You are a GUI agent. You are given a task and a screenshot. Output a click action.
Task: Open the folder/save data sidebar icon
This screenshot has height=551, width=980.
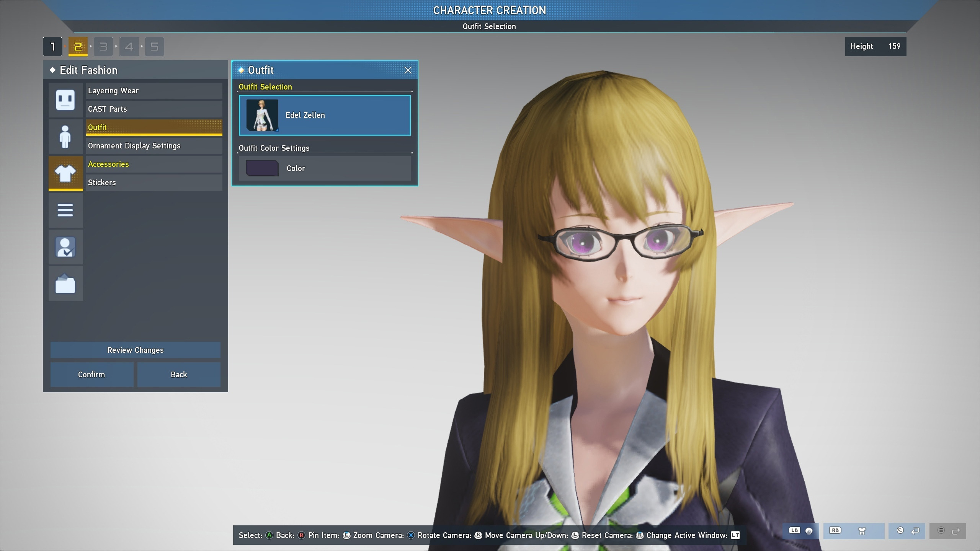point(65,284)
